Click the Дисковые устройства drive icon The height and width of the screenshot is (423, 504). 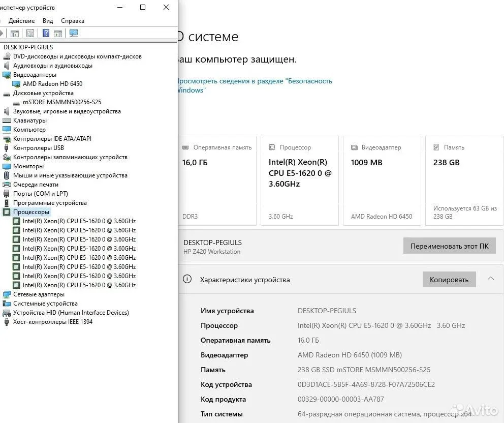pos(7,93)
